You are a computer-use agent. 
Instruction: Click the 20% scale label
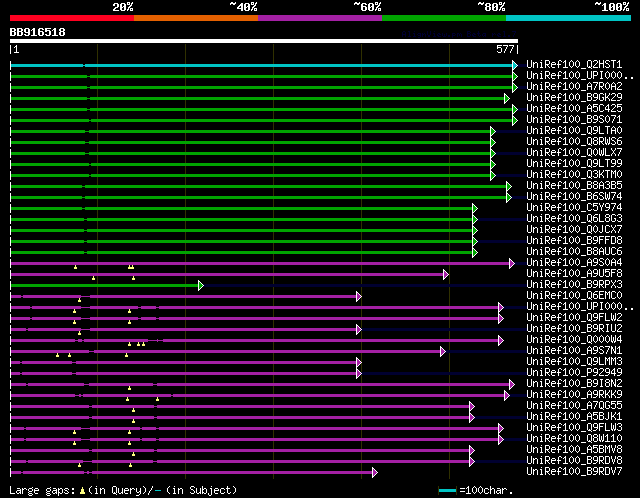pos(123,7)
